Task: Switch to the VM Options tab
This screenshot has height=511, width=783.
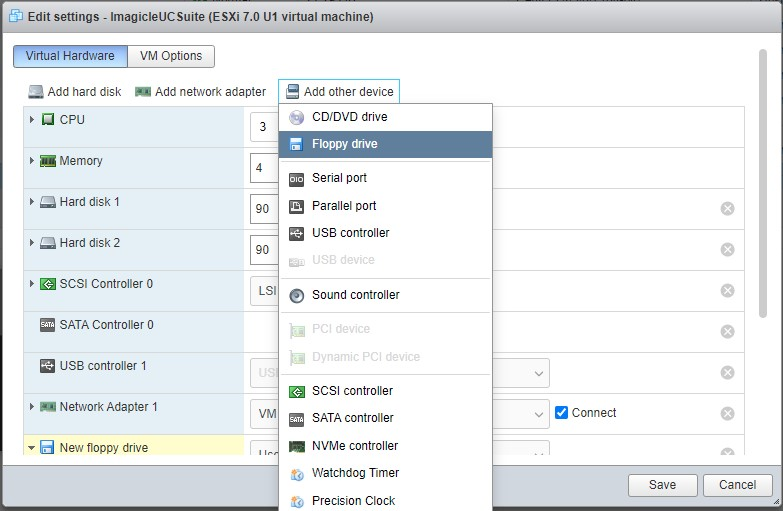Action: [x=171, y=56]
